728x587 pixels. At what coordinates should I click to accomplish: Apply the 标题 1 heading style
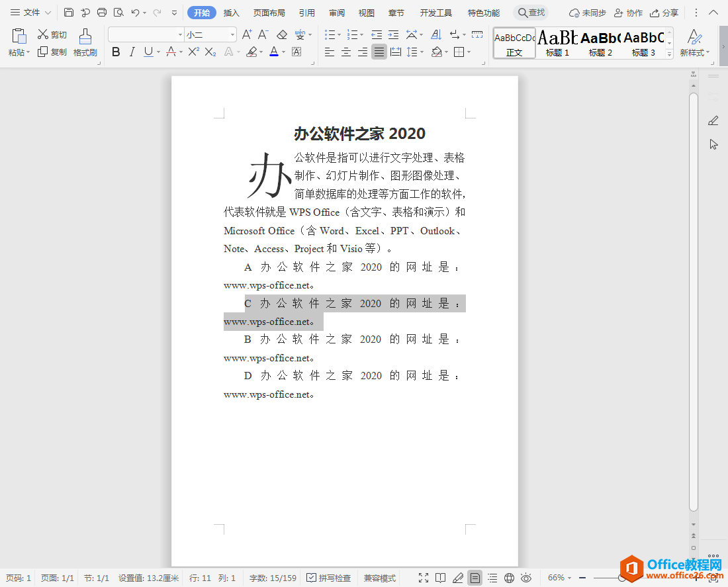(x=557, y=43)
